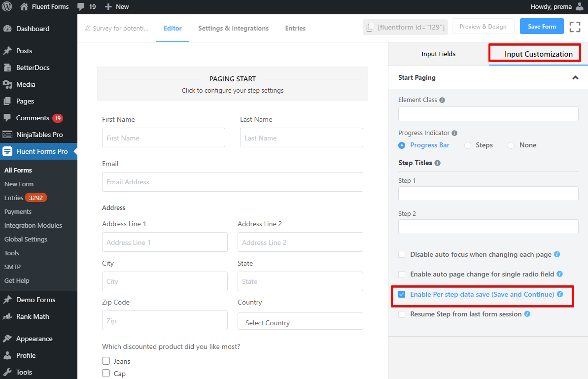Viewport: 588px width, 379px height.
Task: Open Integration Modules link
Action: tap(33, 225)
